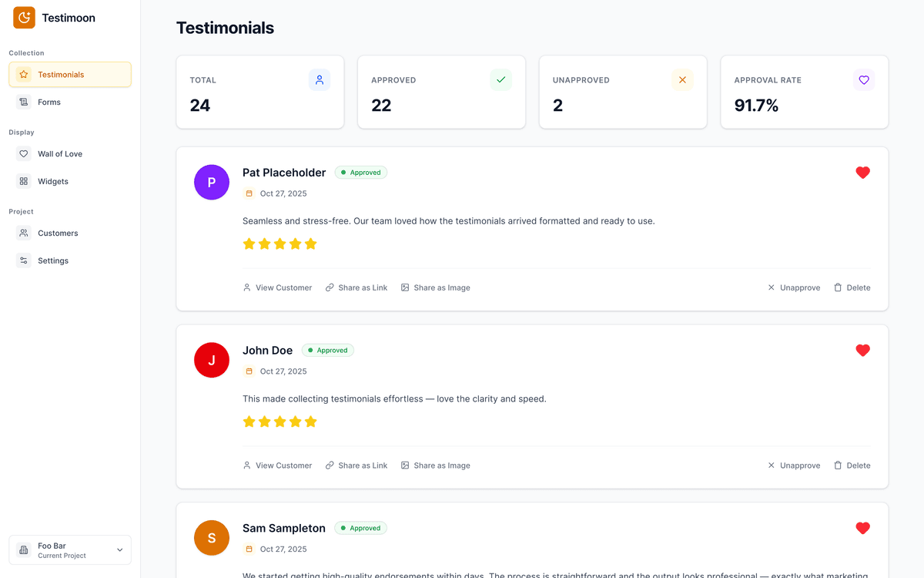This screenshot has height=578, width=924.
Task: Share Pat Placeholder's testimonial as link
Action: pos(357,287)
